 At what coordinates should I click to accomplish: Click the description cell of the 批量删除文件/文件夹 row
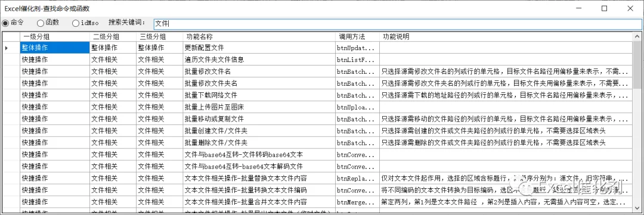506,143
